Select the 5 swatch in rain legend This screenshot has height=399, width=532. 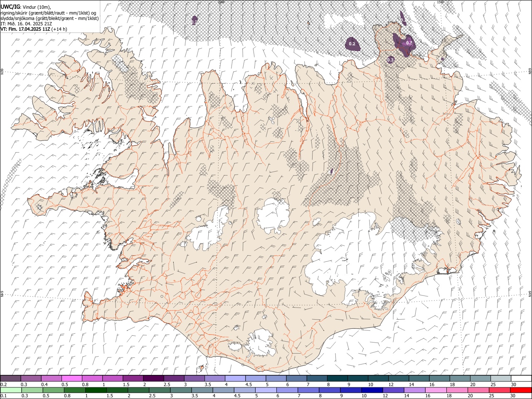tap(266, 390)
